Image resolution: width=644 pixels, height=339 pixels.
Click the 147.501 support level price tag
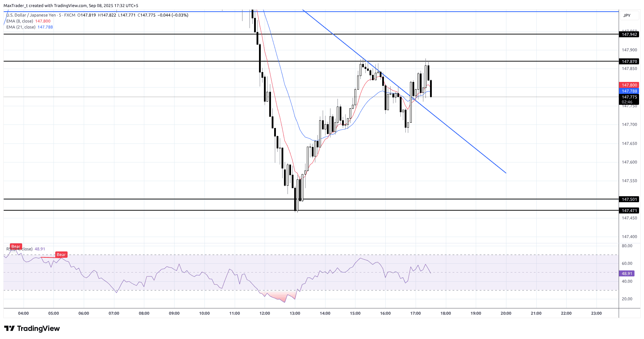pyautogui.click(x=629, y=199)
